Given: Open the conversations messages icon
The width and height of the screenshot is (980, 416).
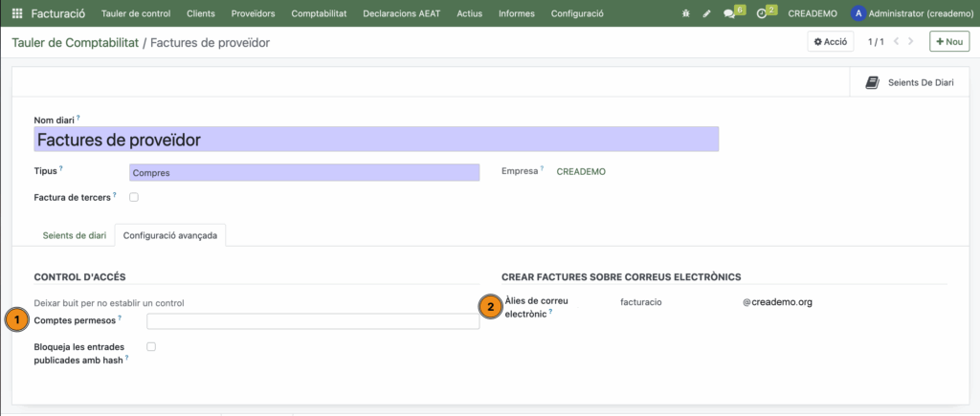Looking at the screenshot, I should [730, 14].
